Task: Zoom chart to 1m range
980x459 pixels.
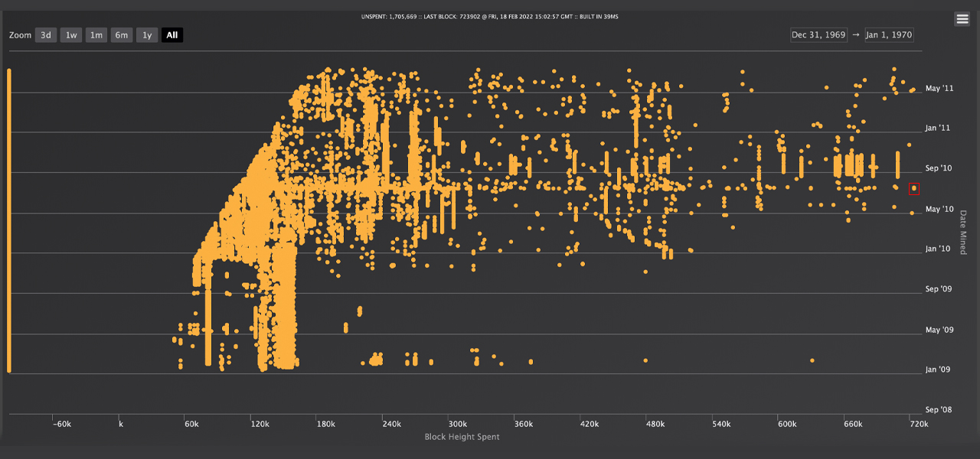Action: 96,35
